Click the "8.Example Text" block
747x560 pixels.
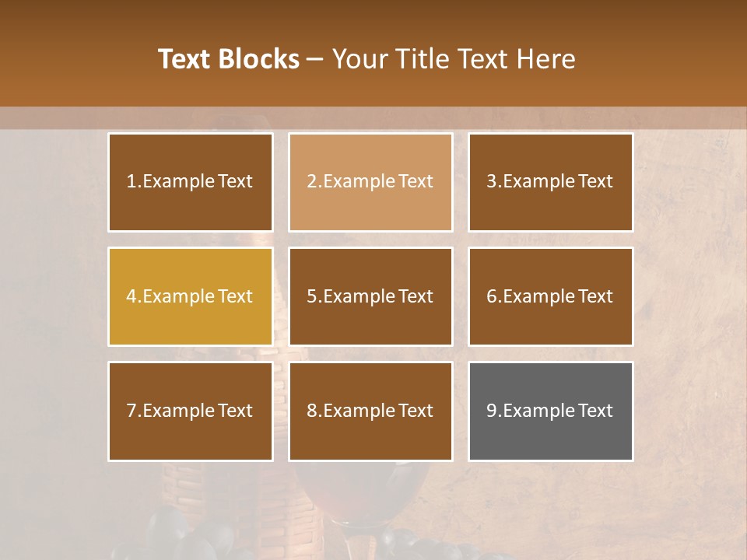coord(370,411)
